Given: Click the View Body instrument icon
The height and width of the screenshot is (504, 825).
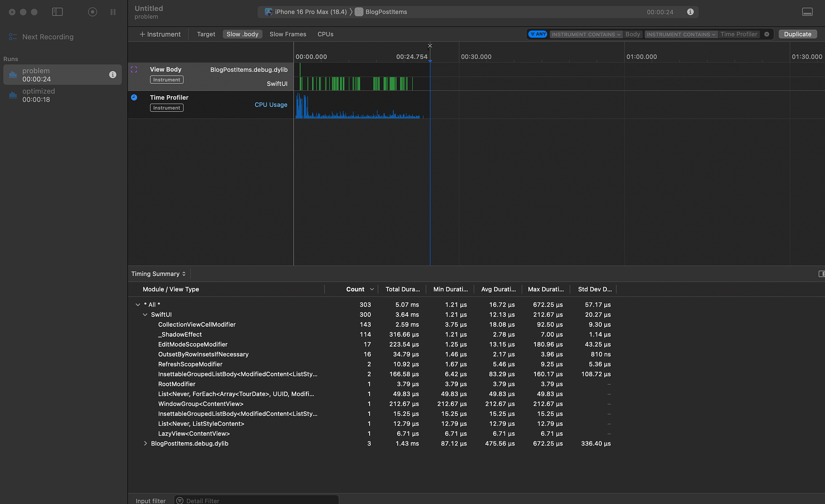Looking at the screenshot, I should (134, 70).
